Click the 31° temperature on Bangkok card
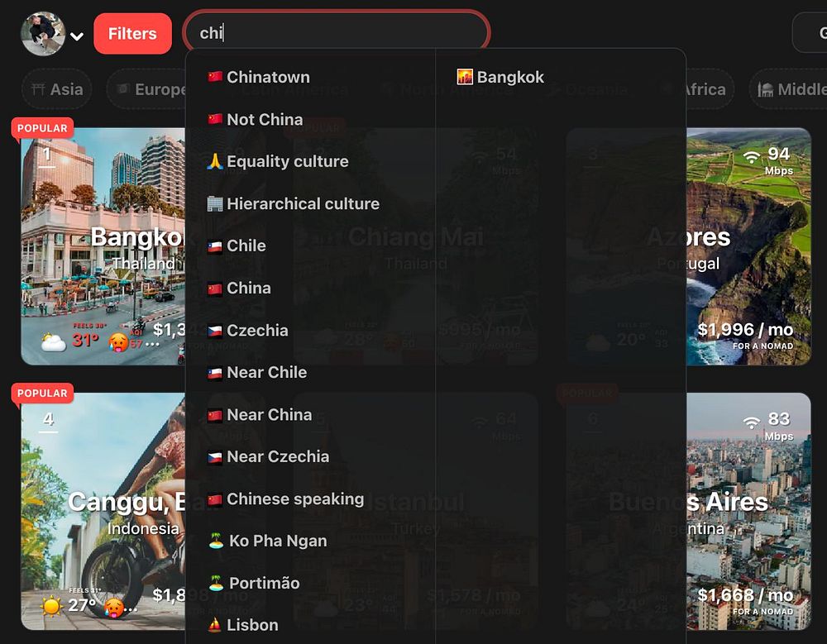The height and width of the screenshot is (644, 827). [85, 340]
